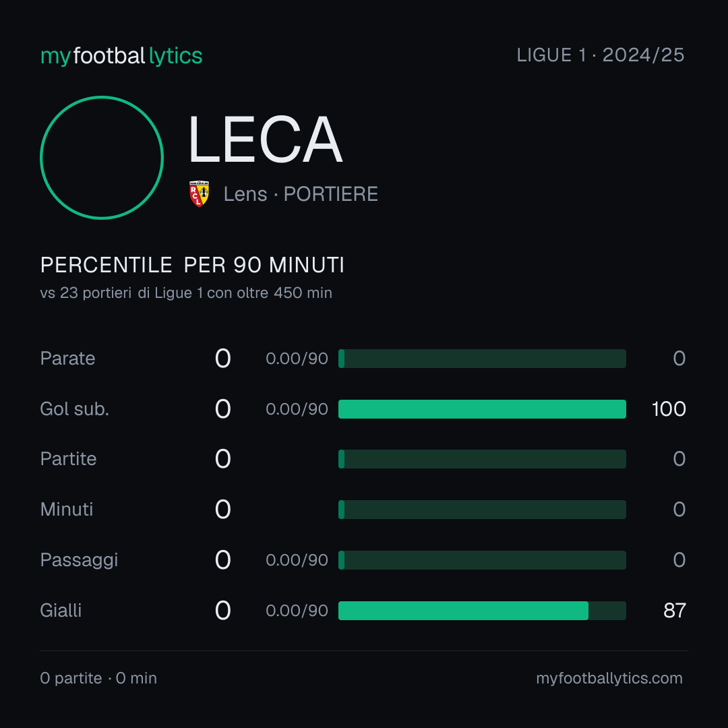This screenshot has height=728, width=728.
Task: Open the myfootballytics logo
Action: coord(121,56)
